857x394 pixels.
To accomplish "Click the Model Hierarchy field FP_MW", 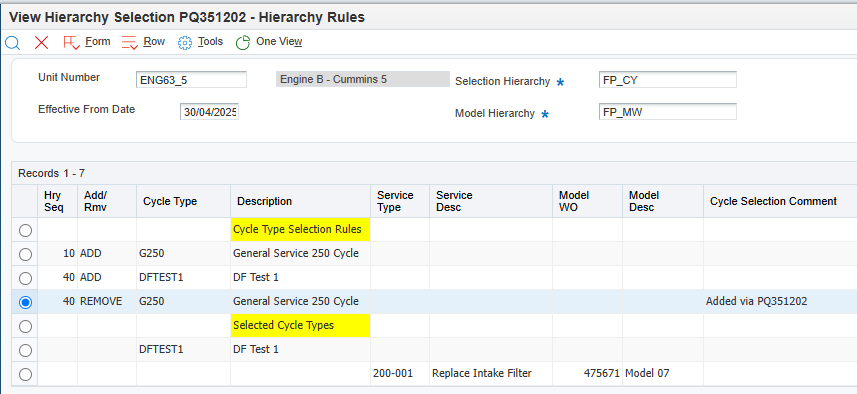I will (668, 112).
